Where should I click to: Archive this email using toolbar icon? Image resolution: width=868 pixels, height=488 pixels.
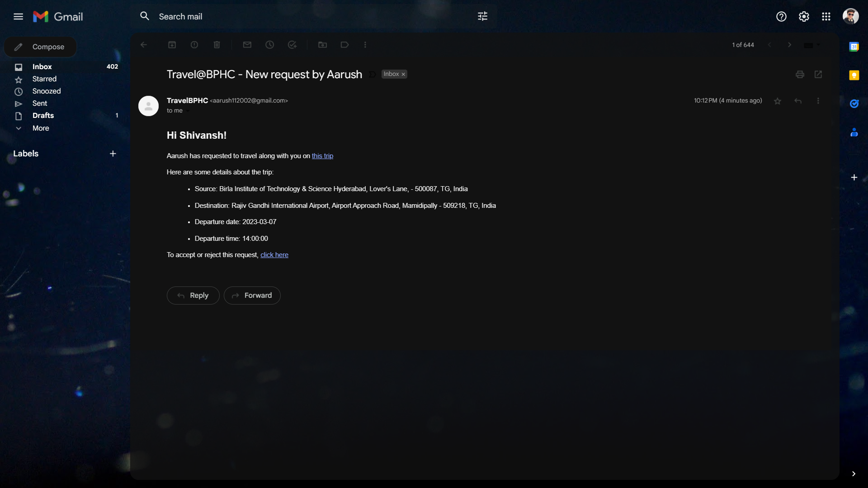(x=172, y=45)
